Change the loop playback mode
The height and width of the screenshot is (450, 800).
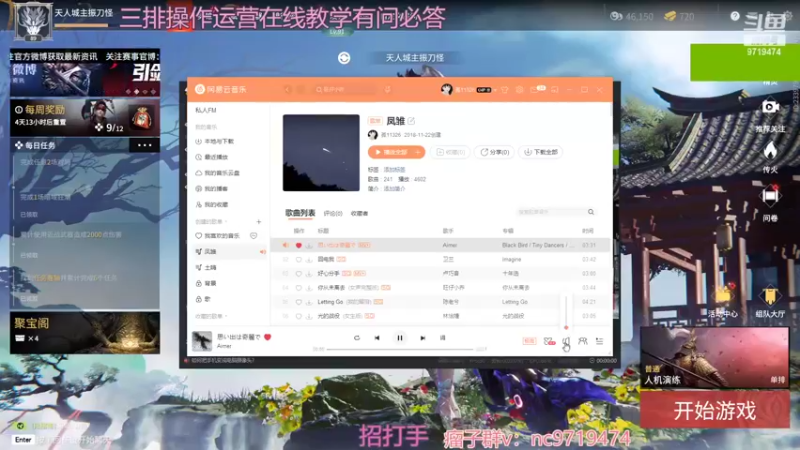coord(357,338)
